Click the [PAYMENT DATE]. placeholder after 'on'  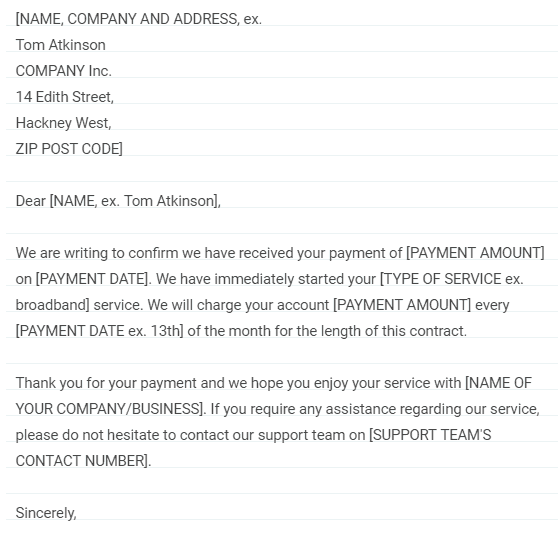pyautogui.click(x=94, y=279)
